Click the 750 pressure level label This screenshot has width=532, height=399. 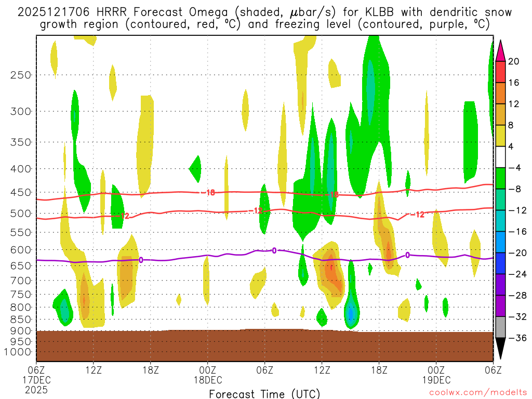[21, 295]
